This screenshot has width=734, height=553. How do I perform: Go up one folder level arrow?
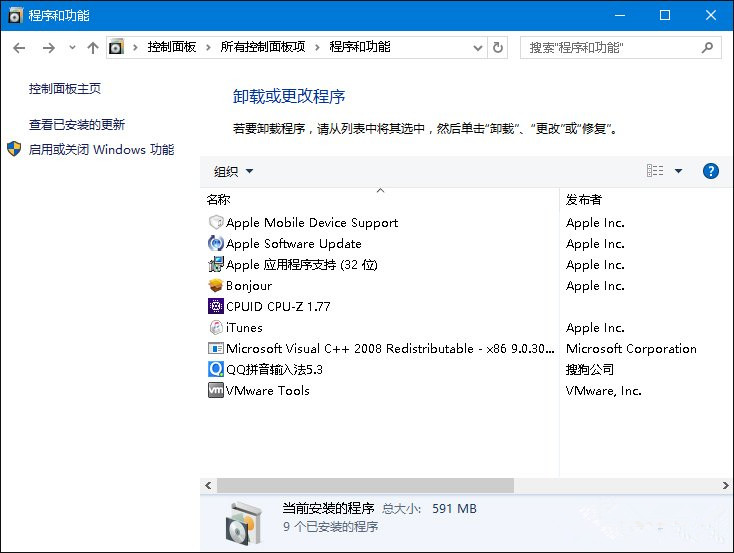[x=93, y=47]
